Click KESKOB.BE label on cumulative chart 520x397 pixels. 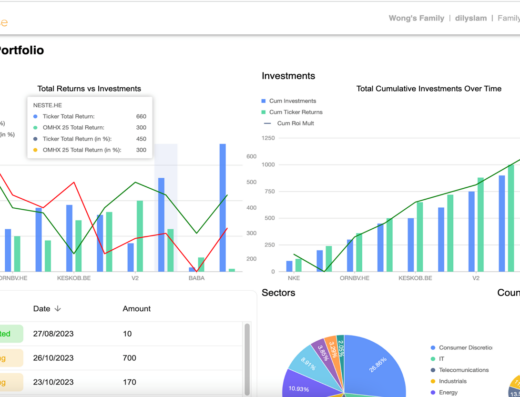click(415, 278)
